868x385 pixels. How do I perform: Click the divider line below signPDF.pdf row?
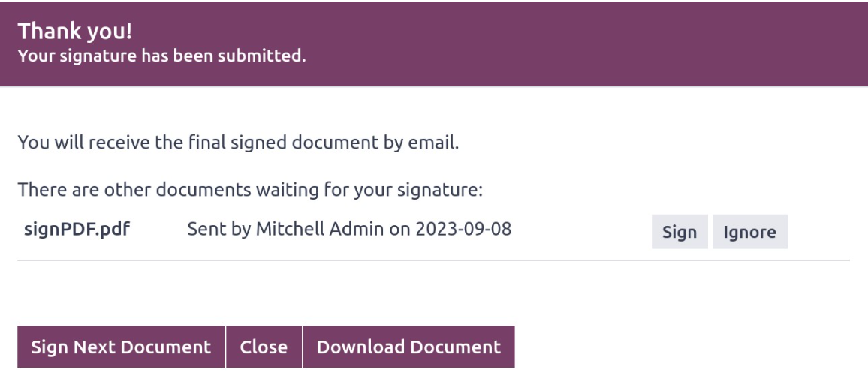(433, 260)
